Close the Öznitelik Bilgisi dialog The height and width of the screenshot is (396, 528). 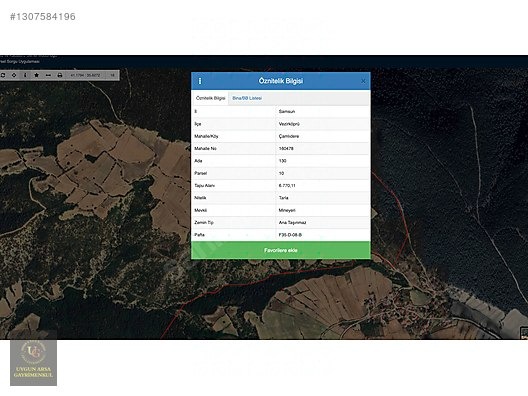click(363, 81)
